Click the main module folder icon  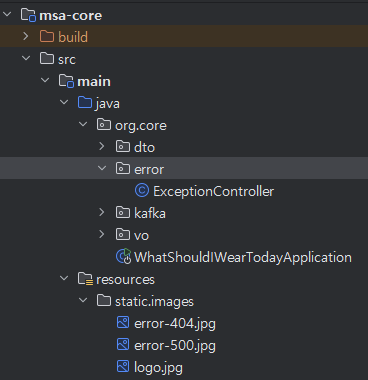66,81
